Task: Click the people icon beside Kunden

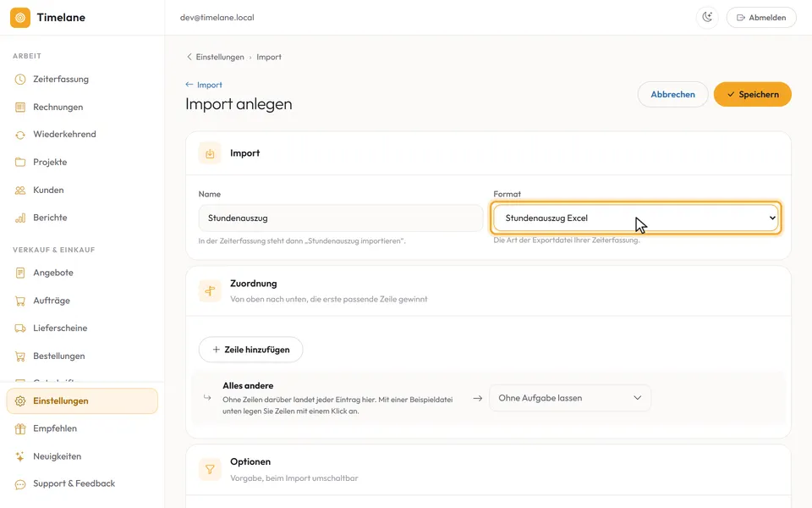Action: (20, 190)
